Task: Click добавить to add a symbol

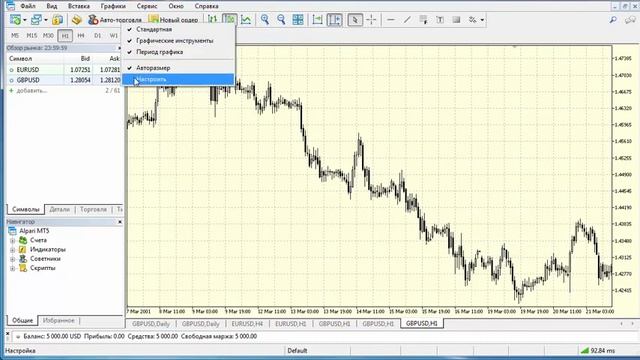Action: pyautogui.click(x=32, y=91)
